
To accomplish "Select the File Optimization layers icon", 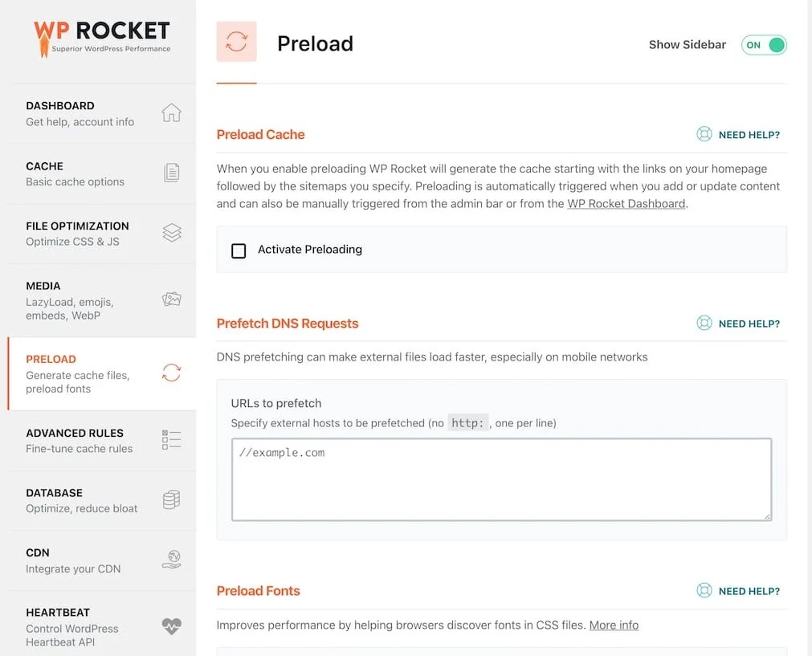I will pyautogui.click(x=171, y=233).
